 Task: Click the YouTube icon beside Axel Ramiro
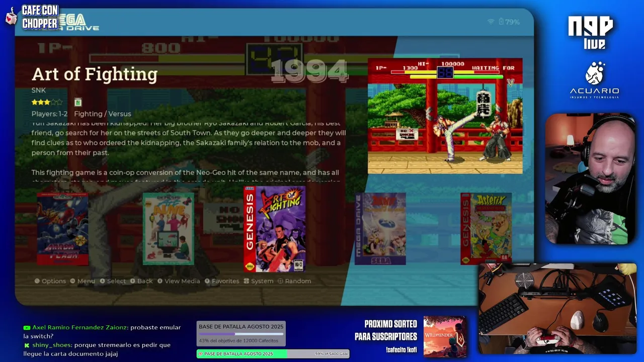coord(27,327)
